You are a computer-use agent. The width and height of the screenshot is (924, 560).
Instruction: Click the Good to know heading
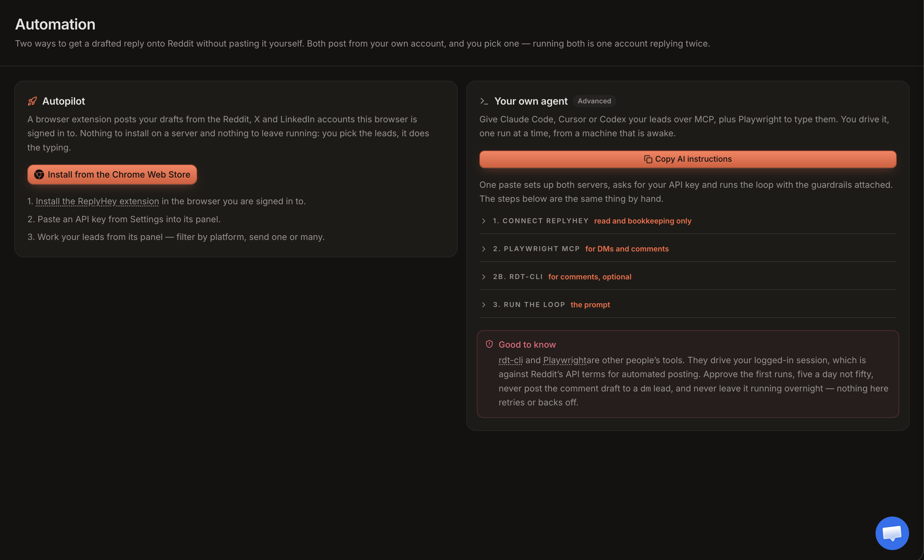pyautogui.click(x=527, y=345)
